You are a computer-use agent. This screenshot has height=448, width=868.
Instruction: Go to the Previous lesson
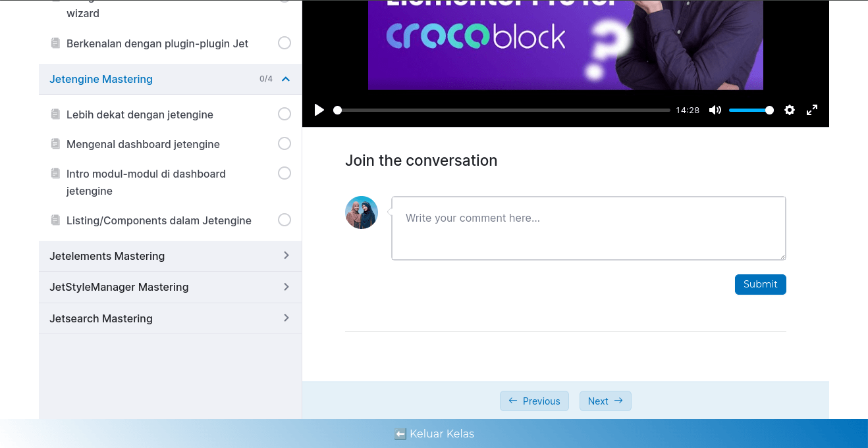coord(534,401)
